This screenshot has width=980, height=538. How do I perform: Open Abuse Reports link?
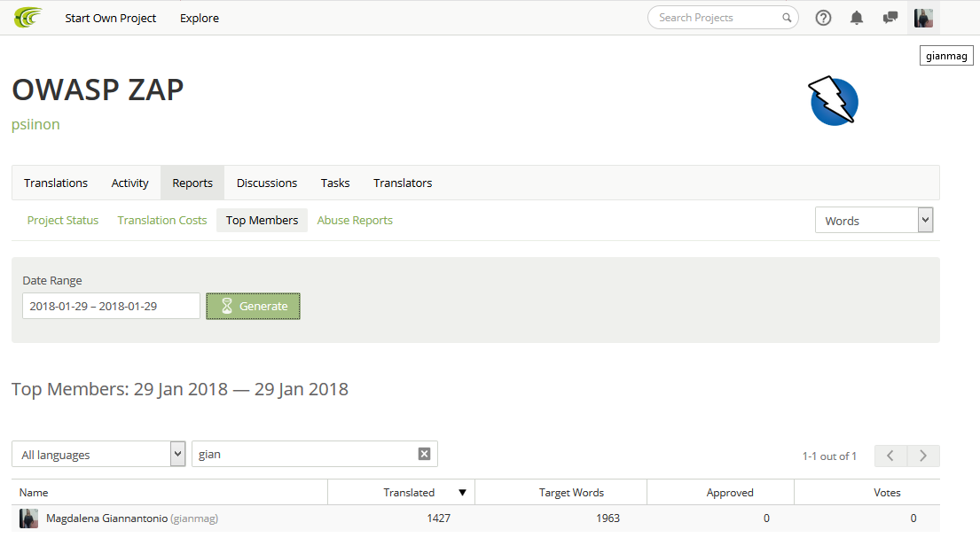coord(355,221)
